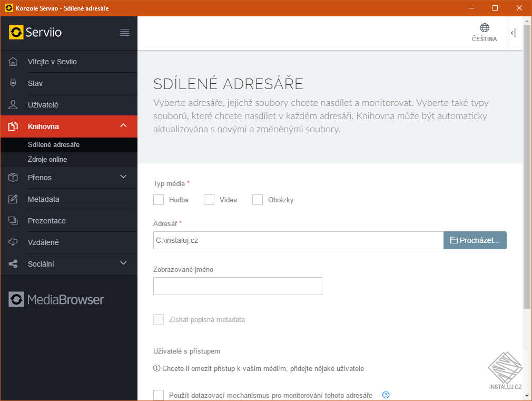
Task: Expand the Sociální sidebar section
Action: coord(123,263)
